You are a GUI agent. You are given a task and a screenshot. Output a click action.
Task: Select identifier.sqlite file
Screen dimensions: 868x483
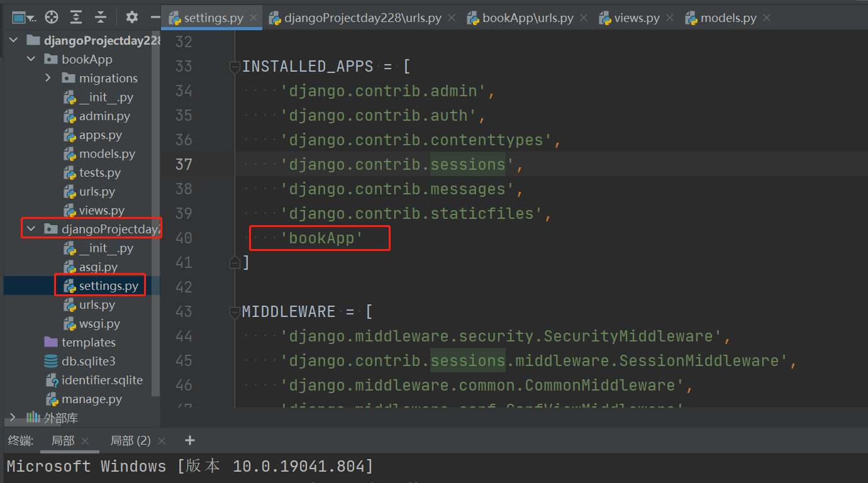click(x=102, y=380)
